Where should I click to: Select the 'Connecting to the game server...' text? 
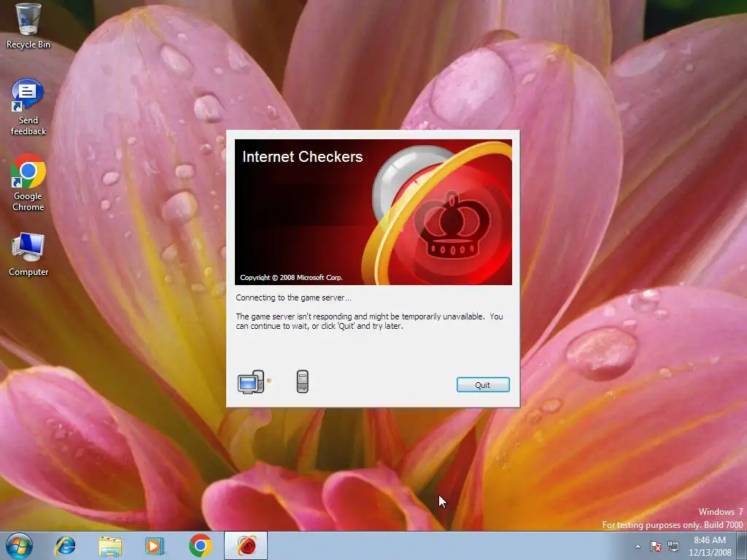(293, 297)
